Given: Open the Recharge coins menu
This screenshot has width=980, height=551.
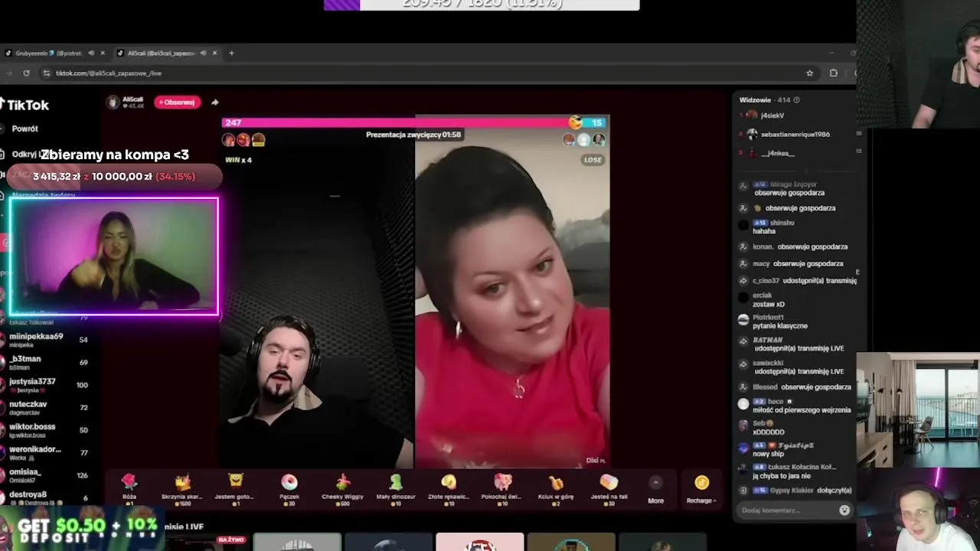Looking at the screenshot, I should [701, 490].
